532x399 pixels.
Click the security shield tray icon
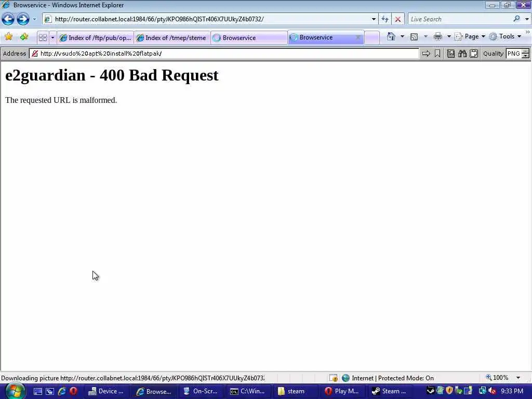tap(449, 391)
